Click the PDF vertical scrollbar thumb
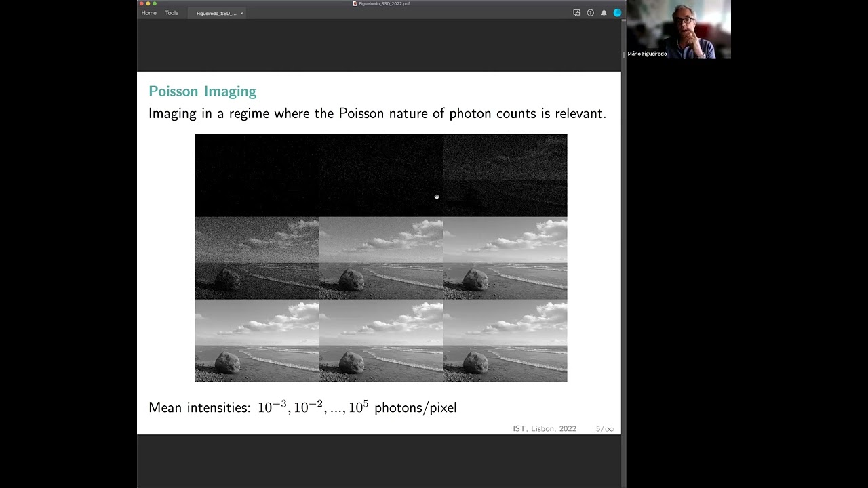 click(623, 54)
